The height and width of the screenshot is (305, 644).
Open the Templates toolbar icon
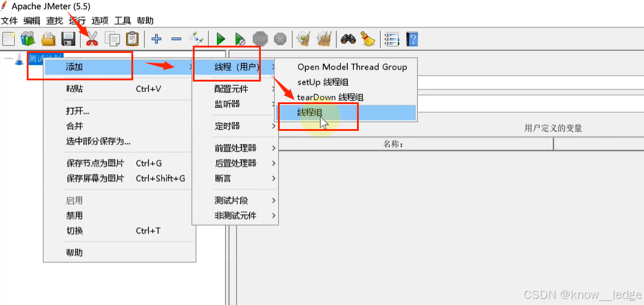pos(28,39)
